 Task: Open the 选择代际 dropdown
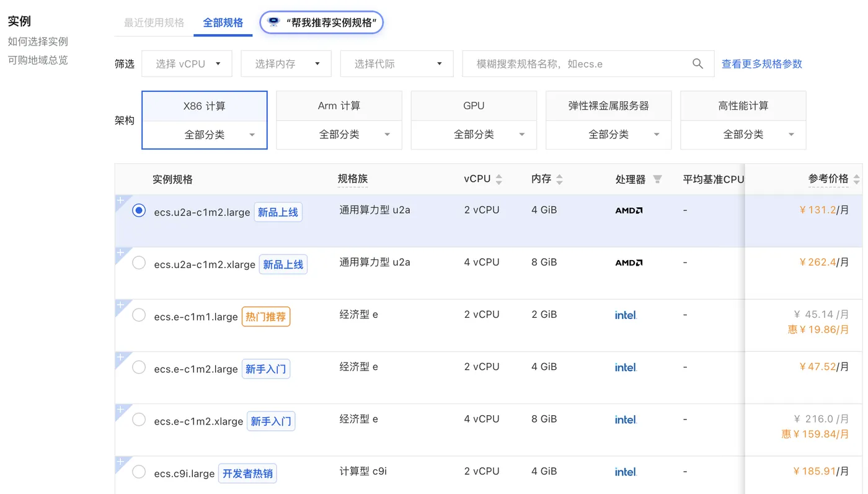(x=396, y=63)
